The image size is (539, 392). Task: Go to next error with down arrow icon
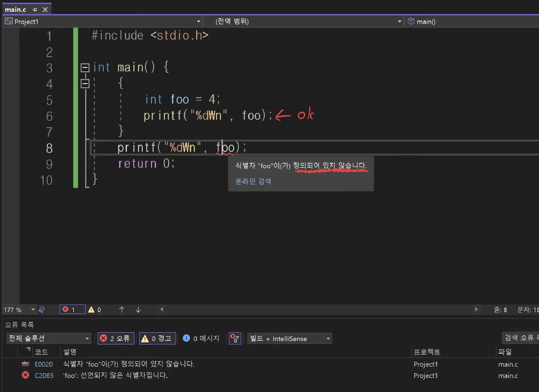click(137, 309)
